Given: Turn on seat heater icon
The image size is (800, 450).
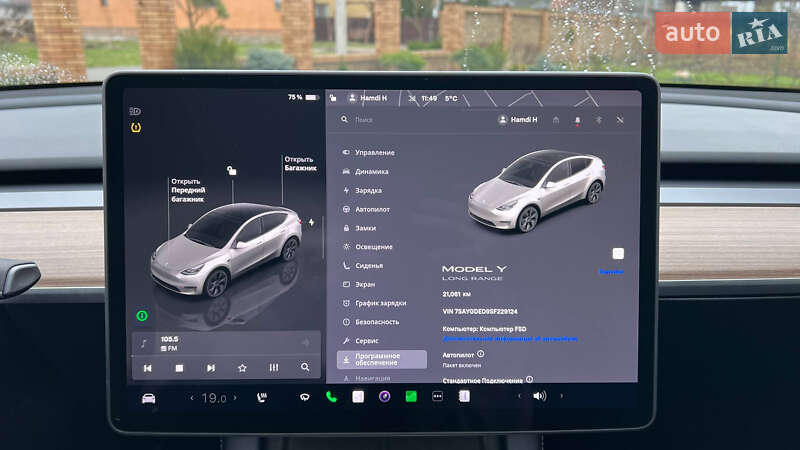Looking at the screenshot, I should click(x=262, y=397).
